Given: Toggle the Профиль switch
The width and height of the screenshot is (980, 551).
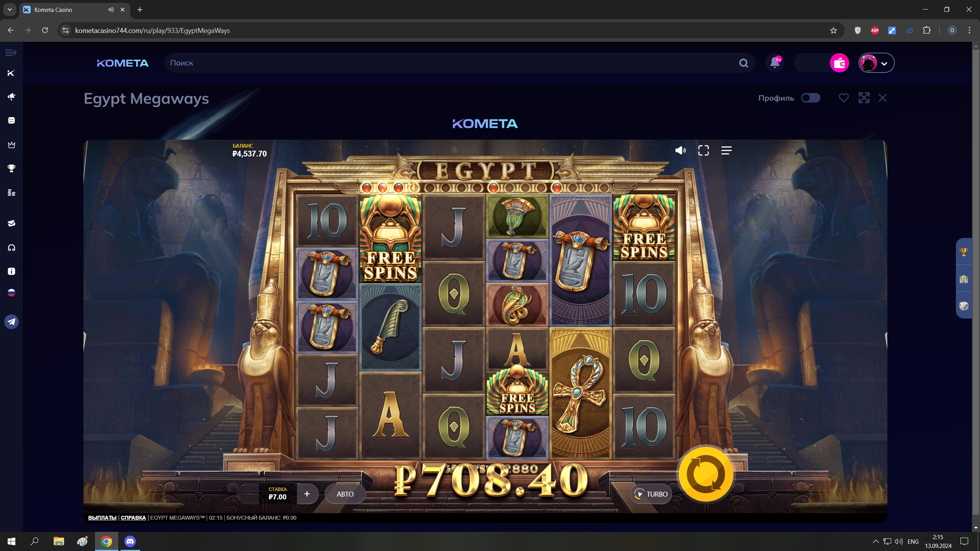Looking at the screenshot, I should (810, 98).
